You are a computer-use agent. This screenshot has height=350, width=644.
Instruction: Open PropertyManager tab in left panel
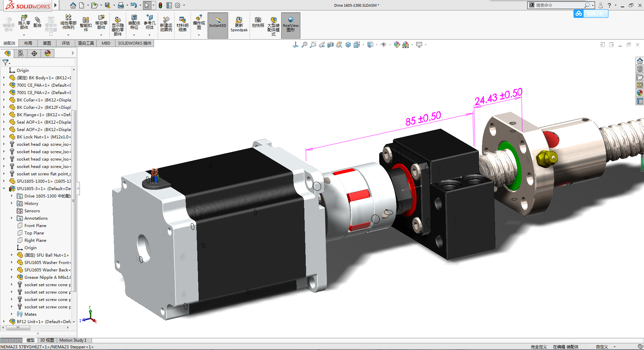(x=21, y=53)
